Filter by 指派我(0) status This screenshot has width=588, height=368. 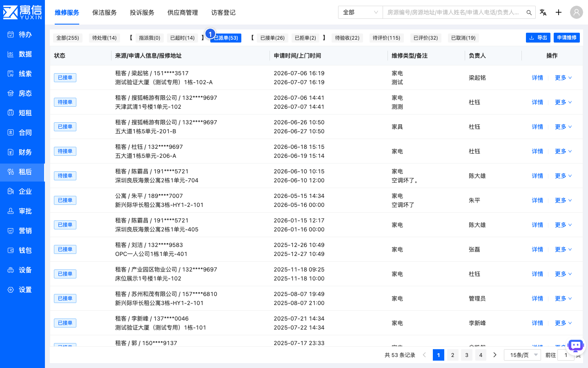149,38
